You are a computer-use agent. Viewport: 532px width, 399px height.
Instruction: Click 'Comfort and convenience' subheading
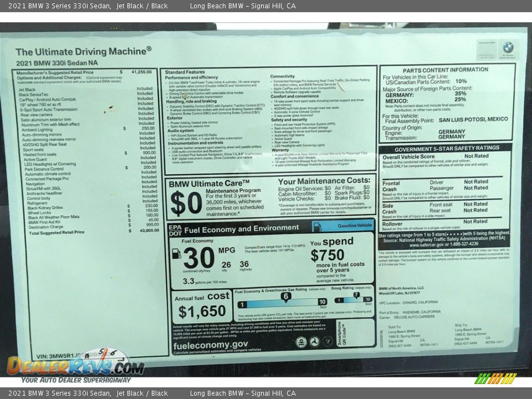click(294, 96)
